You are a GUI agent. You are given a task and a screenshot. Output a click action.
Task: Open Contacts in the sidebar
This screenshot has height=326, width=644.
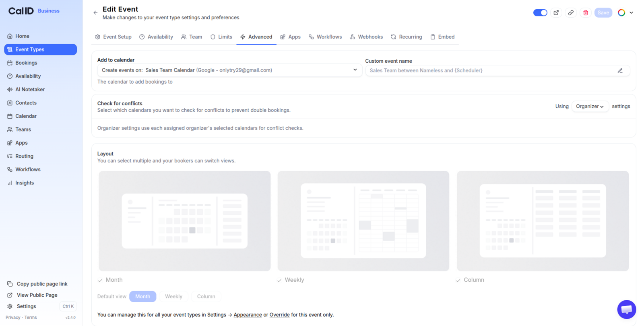click(x=40, y=103)
